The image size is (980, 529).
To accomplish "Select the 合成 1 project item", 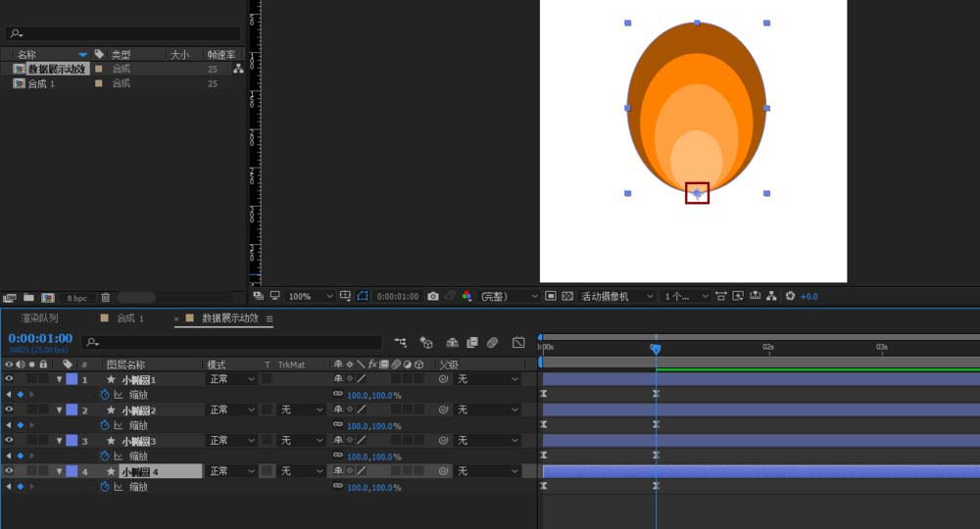I will pyautogui.click(x=41, y=83).
